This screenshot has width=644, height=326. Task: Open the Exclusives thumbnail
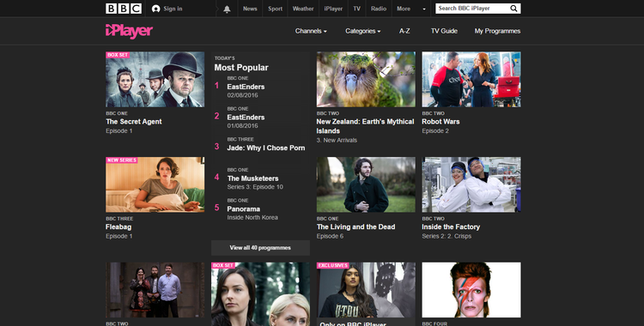366,290
